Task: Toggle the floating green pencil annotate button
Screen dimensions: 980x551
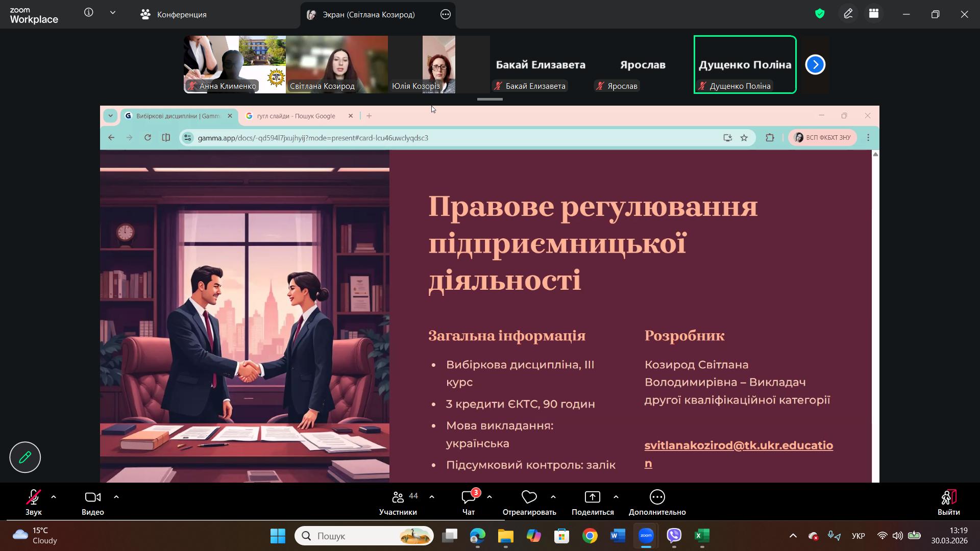Action: coord(25,457)
